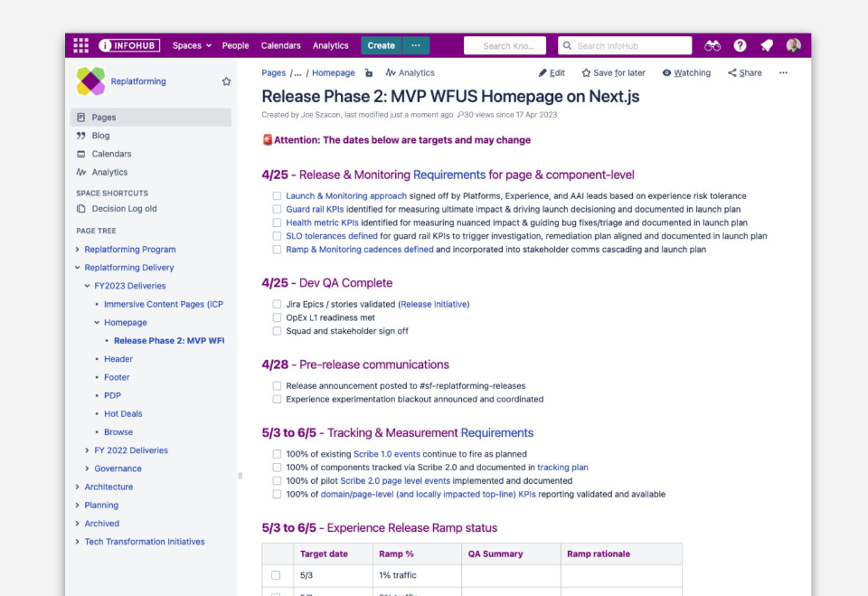Open the Hot Deals page
868x596 pixels.
123,414
